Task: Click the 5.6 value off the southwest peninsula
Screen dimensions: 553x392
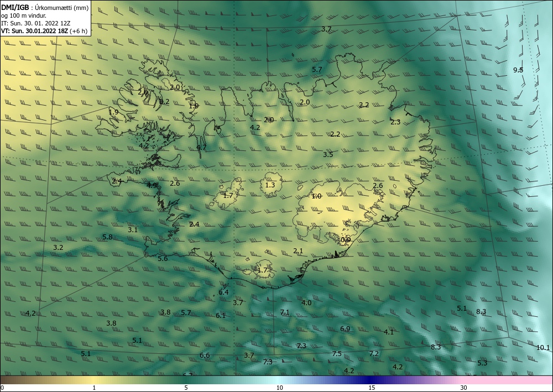Action: [x=163, y=259]
